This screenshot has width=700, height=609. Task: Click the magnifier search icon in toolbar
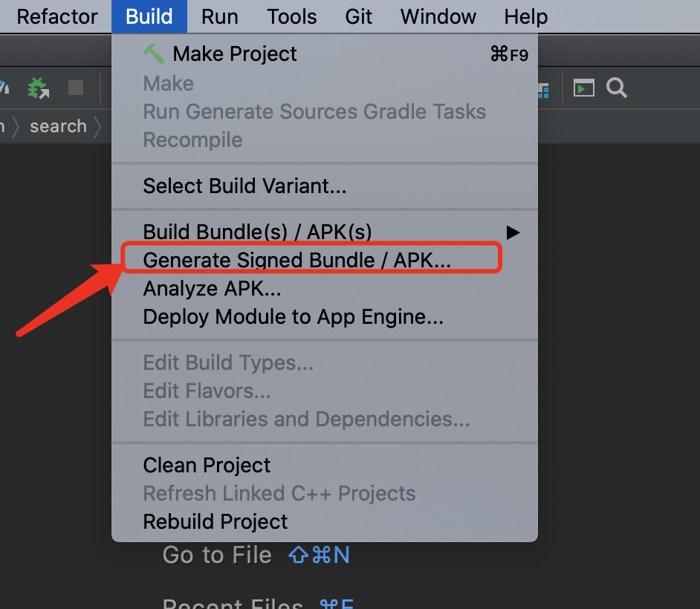pyautogui.click(x=617, y=88)
